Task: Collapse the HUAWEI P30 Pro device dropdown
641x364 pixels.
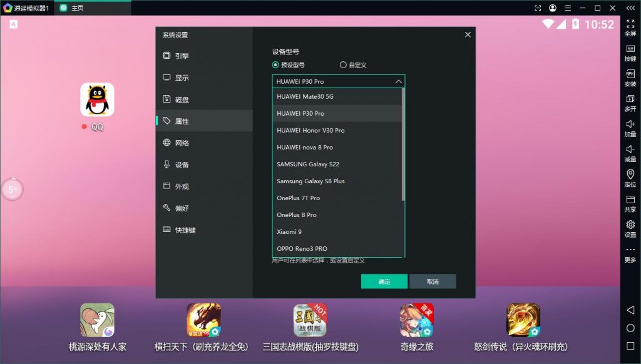Action: click(399, 81)
